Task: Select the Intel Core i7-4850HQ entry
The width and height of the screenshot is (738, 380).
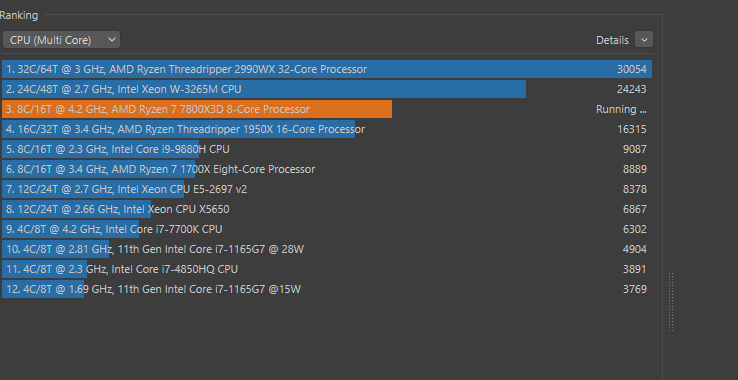Action: tap(327, 269)
